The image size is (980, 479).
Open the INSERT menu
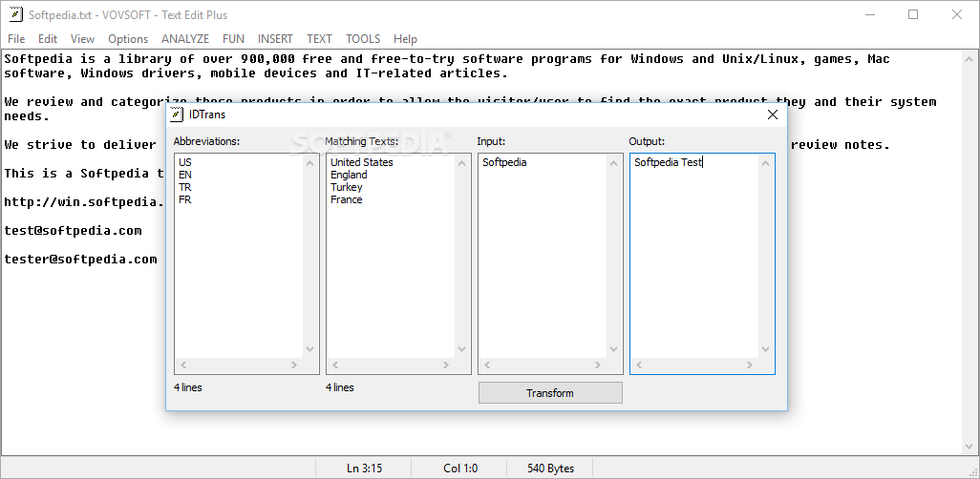pos(275,39)
